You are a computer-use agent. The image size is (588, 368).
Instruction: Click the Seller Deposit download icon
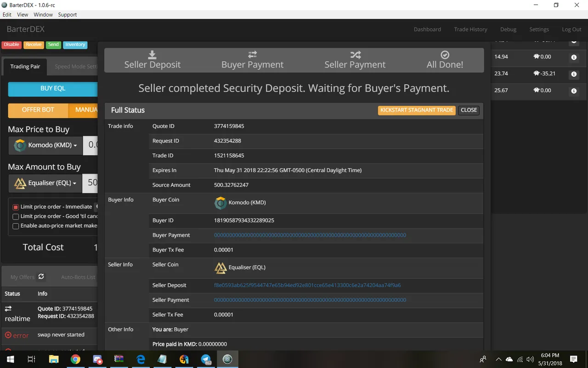point(152,55)
